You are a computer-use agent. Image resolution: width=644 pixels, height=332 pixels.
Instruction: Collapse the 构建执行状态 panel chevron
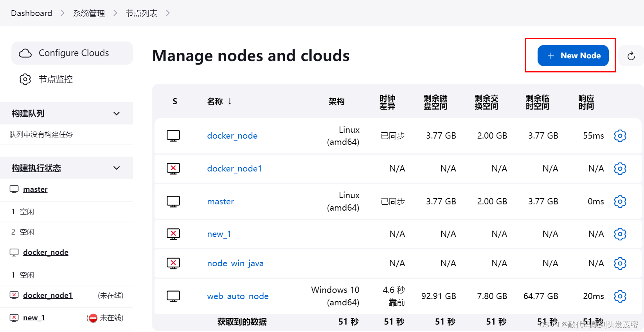pyautogui.click(x=117, y=168)
